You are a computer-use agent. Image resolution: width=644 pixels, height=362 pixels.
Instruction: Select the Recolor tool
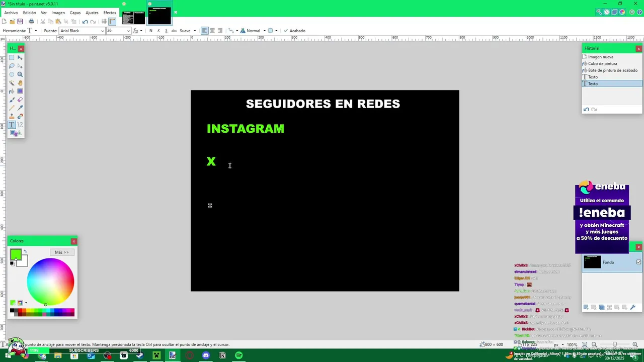[x=20, y=116]
